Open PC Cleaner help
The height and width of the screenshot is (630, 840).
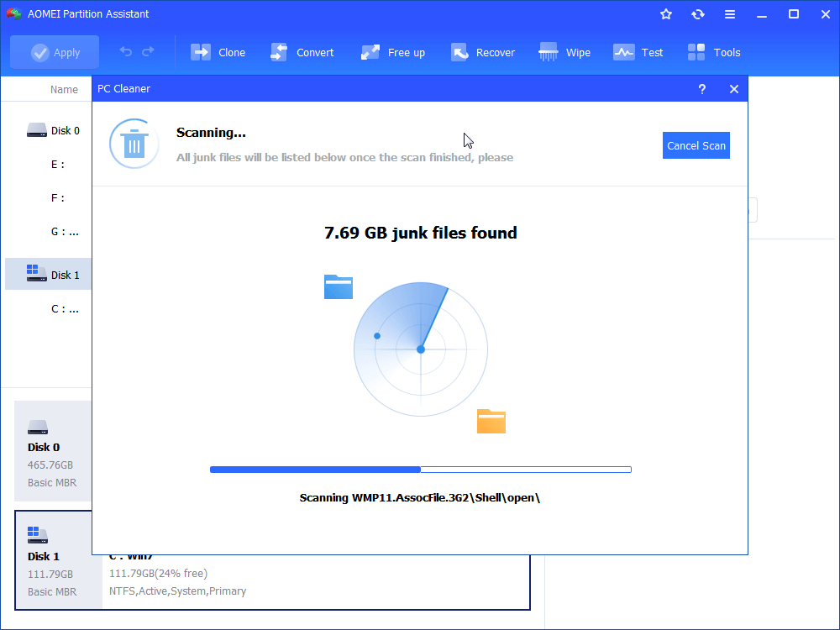click(701, 88)
